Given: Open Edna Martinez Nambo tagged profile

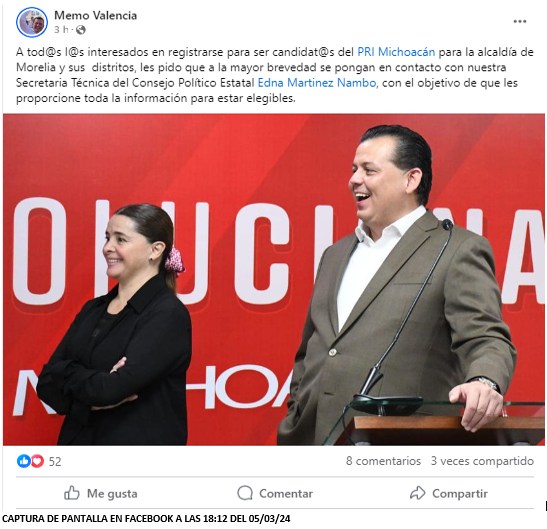Looking at the screenshot, I should (x=317, y=83).
